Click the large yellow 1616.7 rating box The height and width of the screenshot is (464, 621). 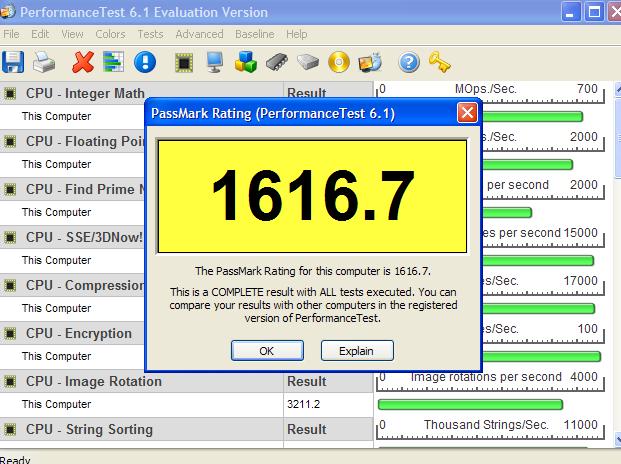[312, 196]
